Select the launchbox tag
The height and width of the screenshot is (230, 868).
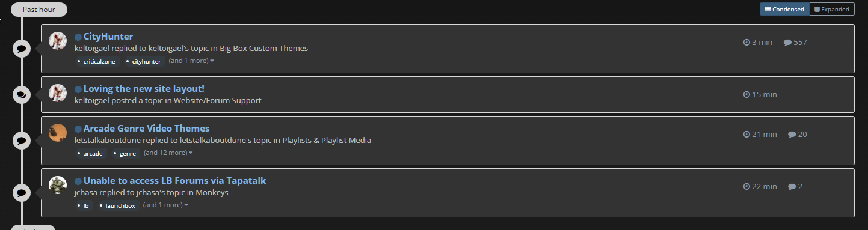pyautogui.click(x=117, y=205)
